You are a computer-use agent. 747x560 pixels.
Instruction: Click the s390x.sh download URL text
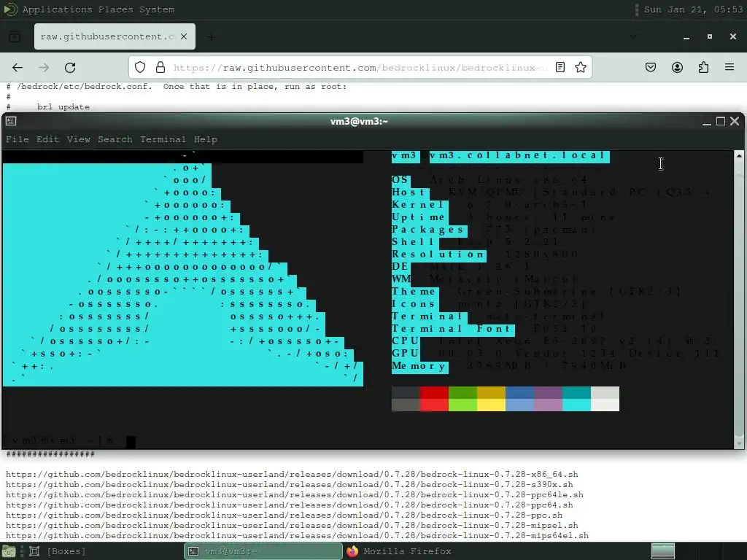coord(289,484)
